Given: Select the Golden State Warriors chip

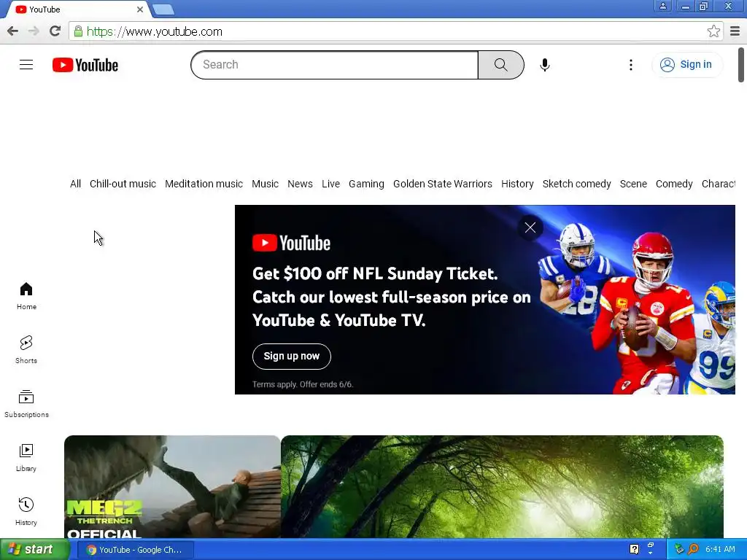Looking at the screenshot, I should tap(443, 184).
